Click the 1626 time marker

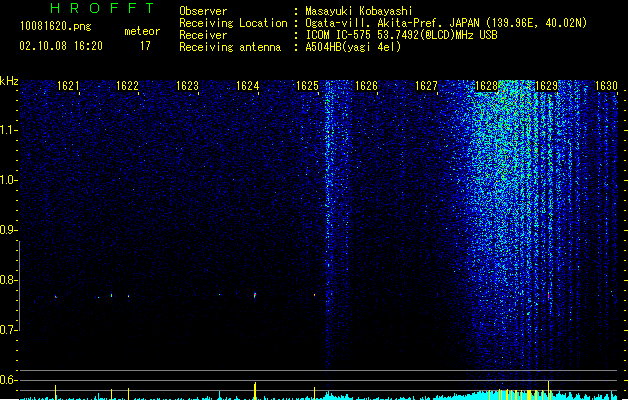[x=366, y=86]
